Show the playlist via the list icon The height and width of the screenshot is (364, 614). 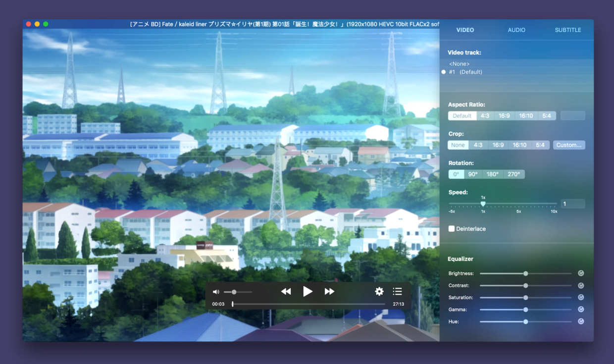[x=397, y=292]
